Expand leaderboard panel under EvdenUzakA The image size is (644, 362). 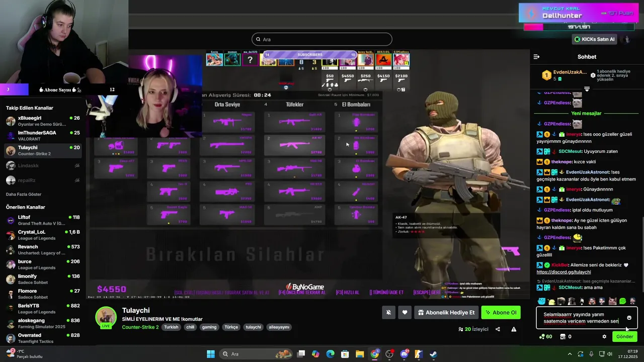tap(587, 89)
